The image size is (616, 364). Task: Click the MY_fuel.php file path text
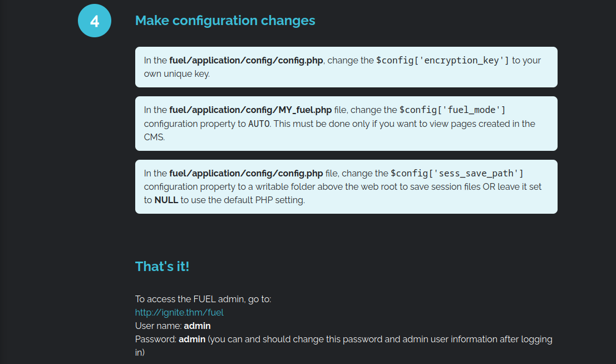point(250,110)
